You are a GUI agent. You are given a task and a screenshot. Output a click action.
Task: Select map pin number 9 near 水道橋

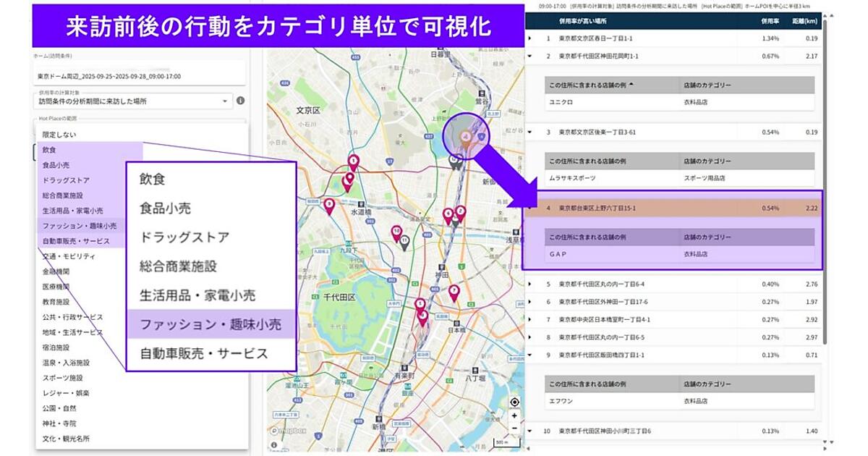point(329,206)
